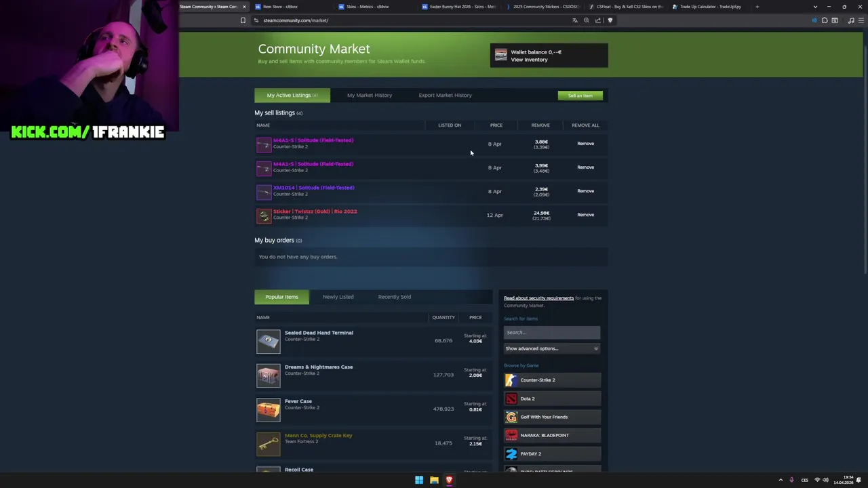
Task: Remove the XM1014 Solitude listing
Action: tap(585, 191)
